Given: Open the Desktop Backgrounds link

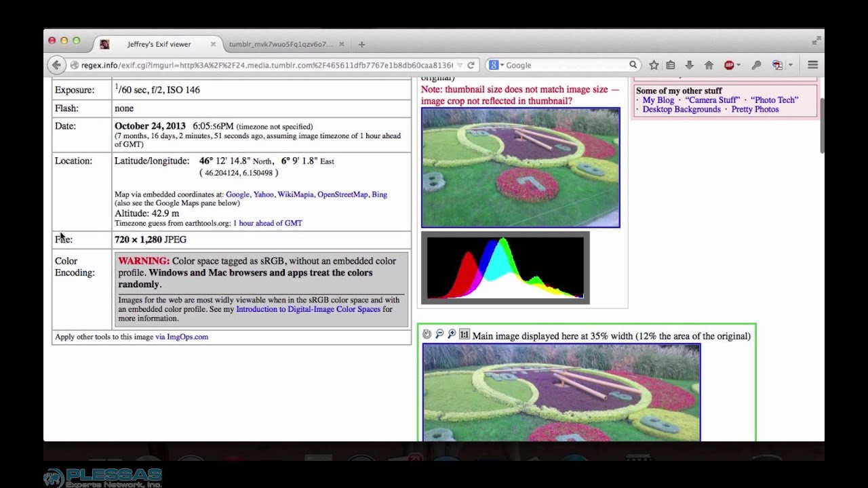Looking at the screenshot, I should click(x=682, y=109).
